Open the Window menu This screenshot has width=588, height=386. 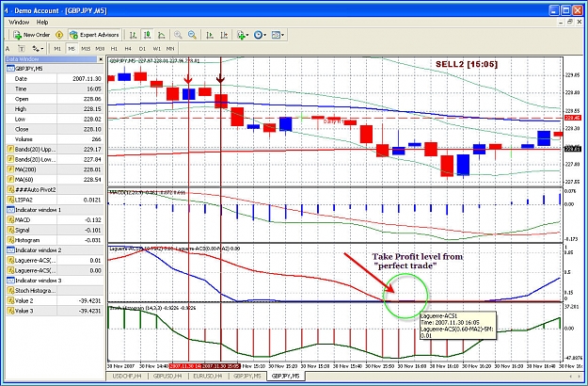click(19, 23)
